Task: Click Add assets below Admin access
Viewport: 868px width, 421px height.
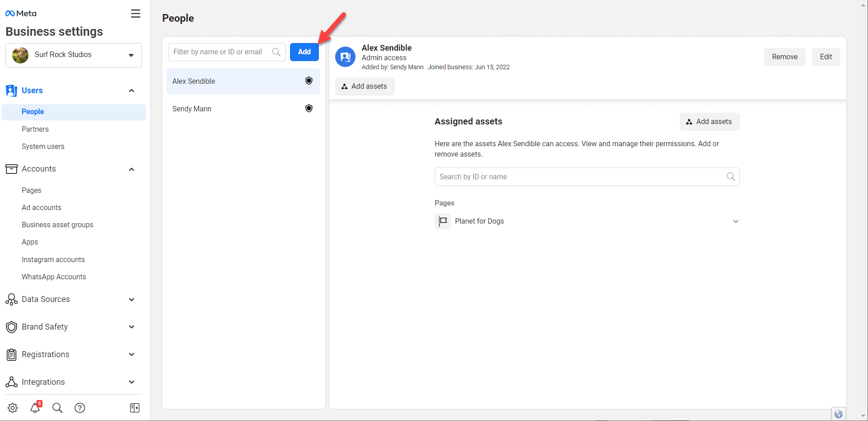Action: pyautogui.click(x=365, y=86)
